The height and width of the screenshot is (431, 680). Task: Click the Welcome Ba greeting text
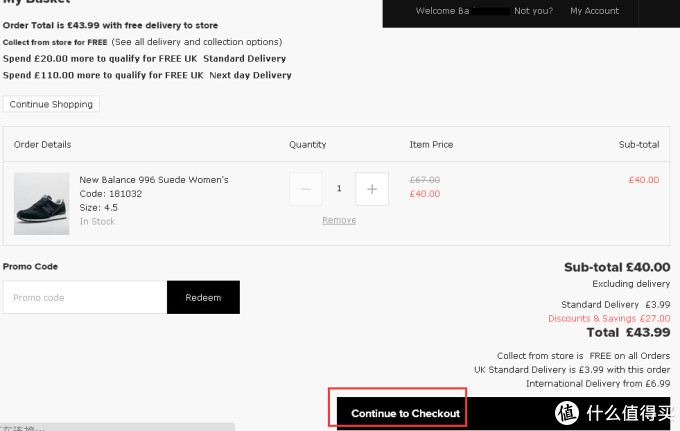click(442, 11)
